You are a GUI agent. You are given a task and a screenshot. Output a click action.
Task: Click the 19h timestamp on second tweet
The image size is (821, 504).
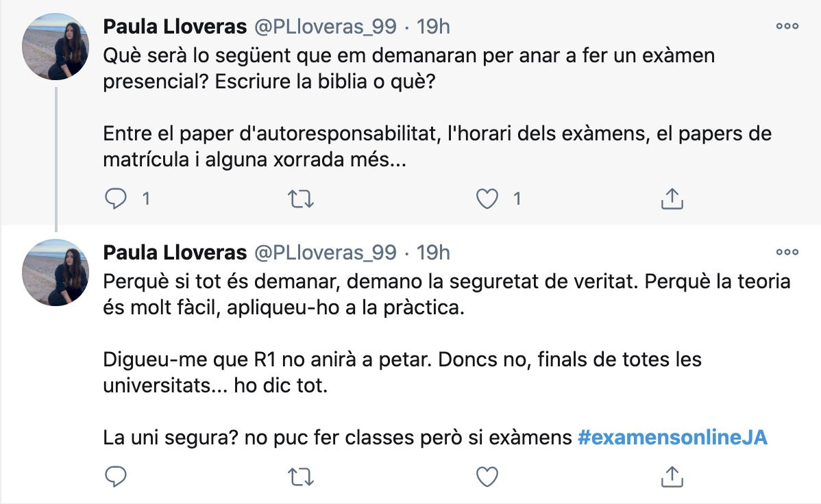[x=433, y=253]
